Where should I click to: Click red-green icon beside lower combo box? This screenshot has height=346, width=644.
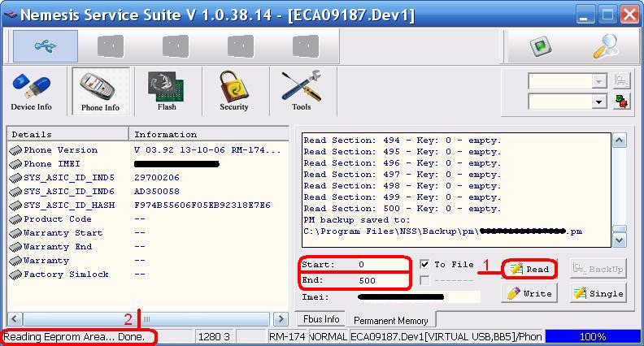[622, 101]
